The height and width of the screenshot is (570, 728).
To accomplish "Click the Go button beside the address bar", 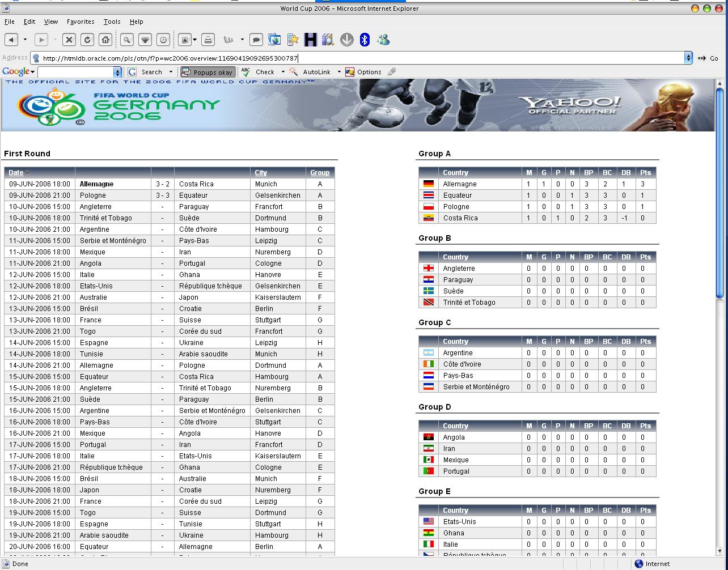I will click(708, 58).
